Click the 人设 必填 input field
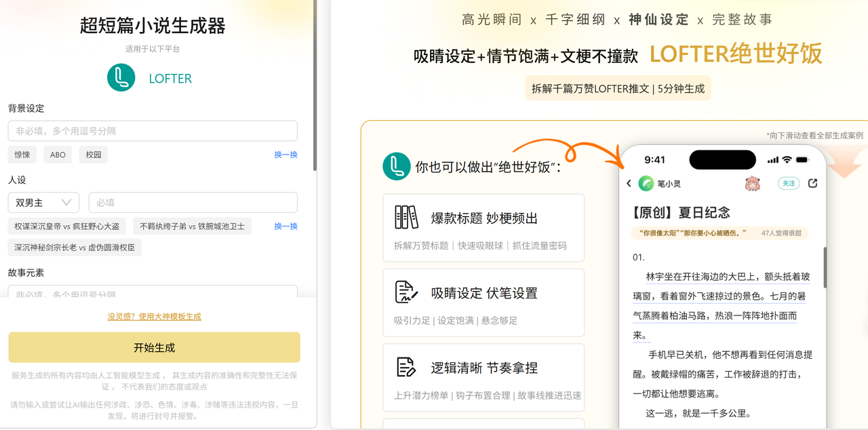Viewport: 868px width, 430px height. click(193, 202)
